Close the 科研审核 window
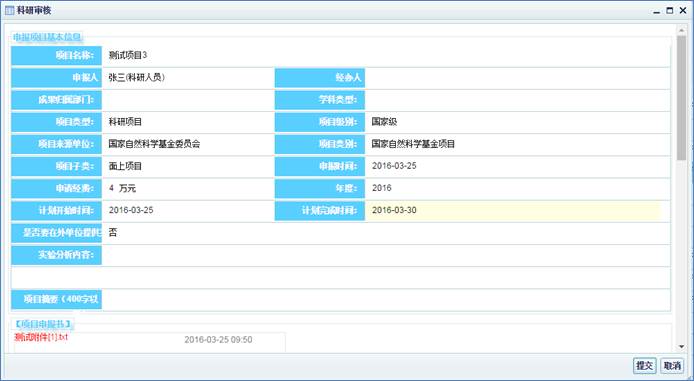694x381 pixels. tap(683, 11)
